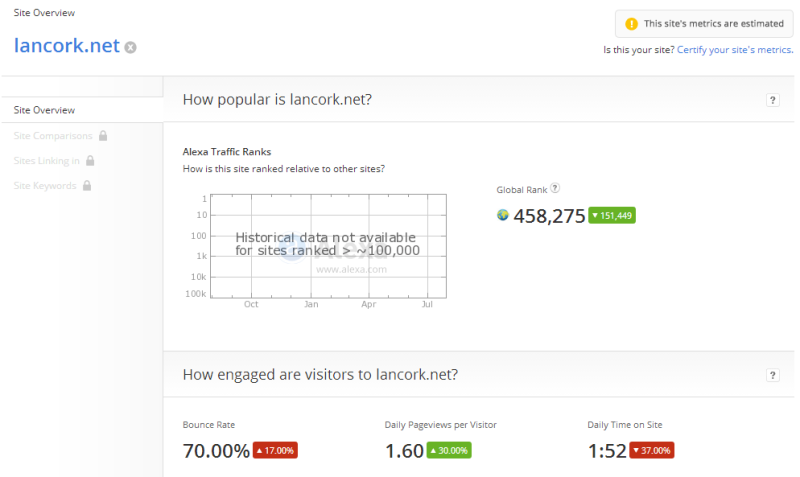Click the red 37.00% time on site badge

(x=651, y=451)
